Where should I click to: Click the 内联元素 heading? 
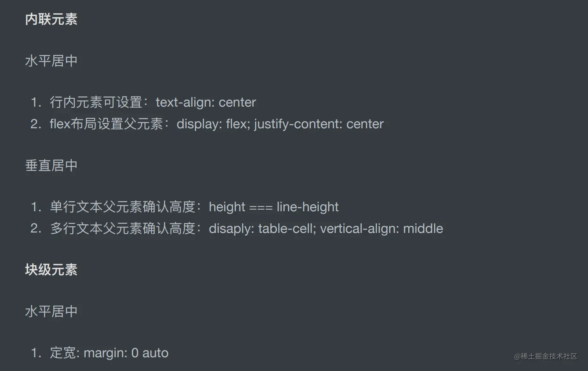pyautogui.click(x=51, y=19)
